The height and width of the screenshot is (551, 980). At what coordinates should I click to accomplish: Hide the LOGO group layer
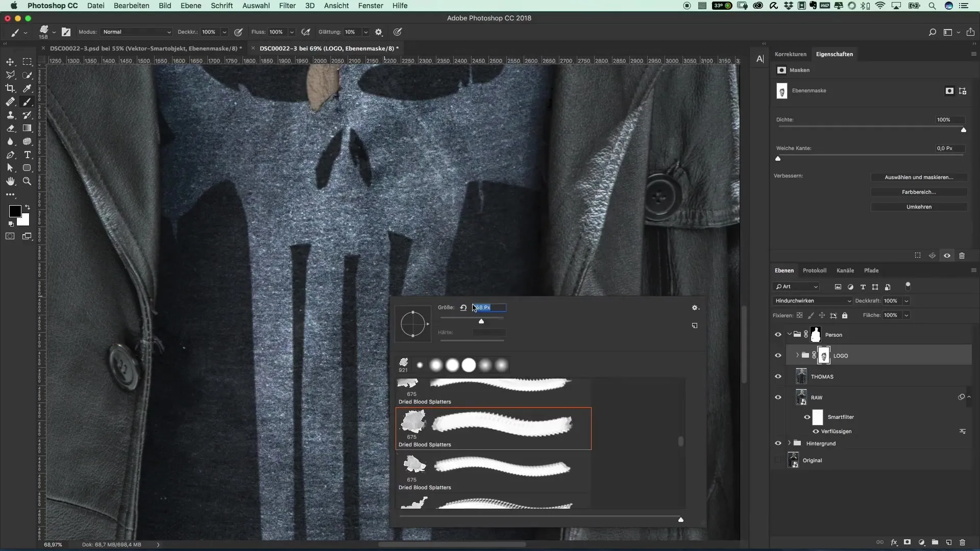coord(778,356)
